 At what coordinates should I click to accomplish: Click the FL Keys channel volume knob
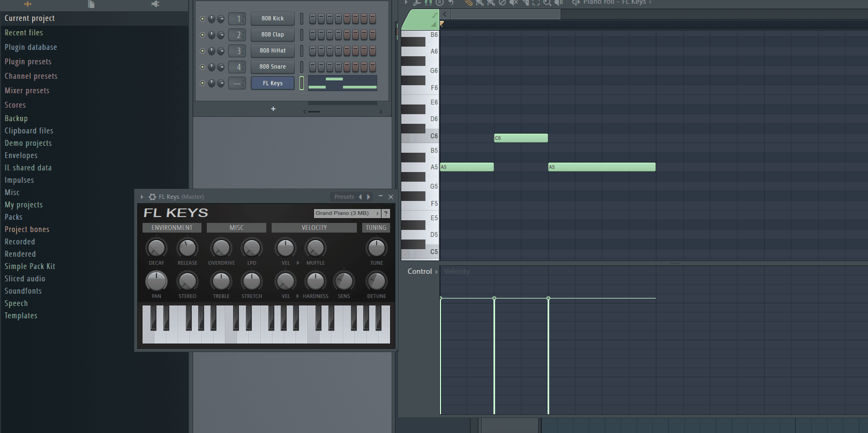pyautogui.click(x=221, y=83)
